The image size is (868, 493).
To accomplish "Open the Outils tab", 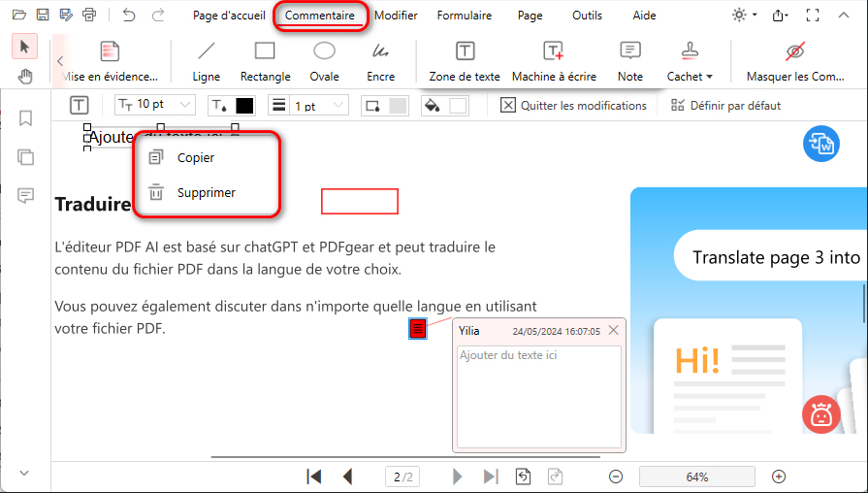I will pos(587,16).
